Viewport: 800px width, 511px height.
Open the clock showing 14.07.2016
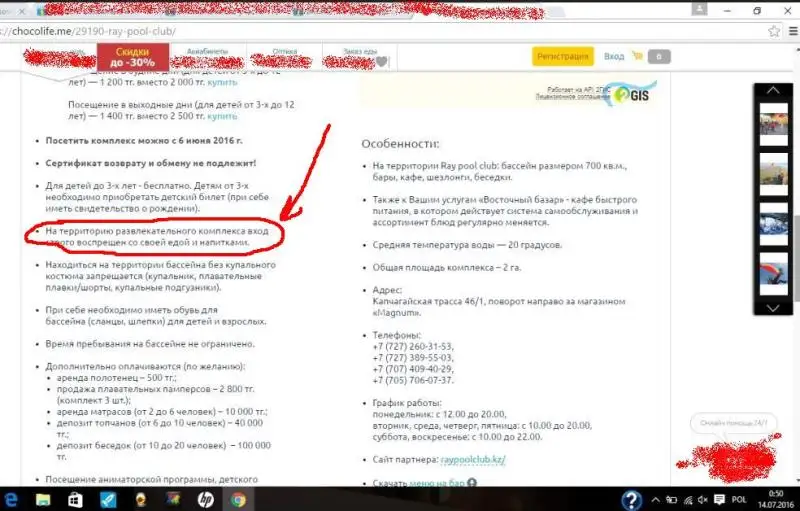coord(776,499)
